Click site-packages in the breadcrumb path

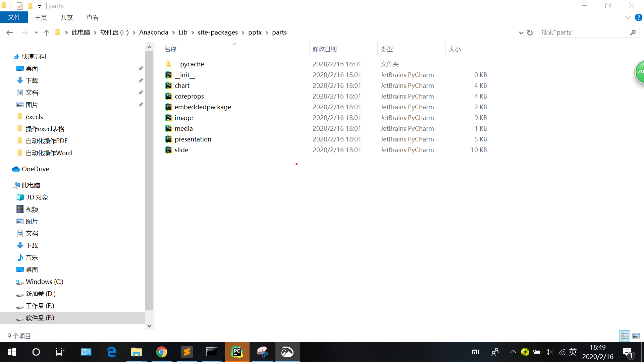point(217,33)
